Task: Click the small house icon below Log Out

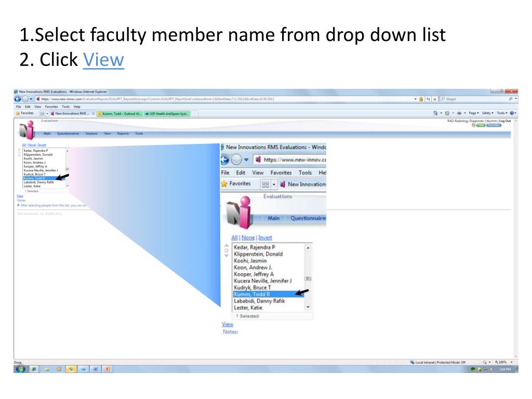Action: [473, 125]
